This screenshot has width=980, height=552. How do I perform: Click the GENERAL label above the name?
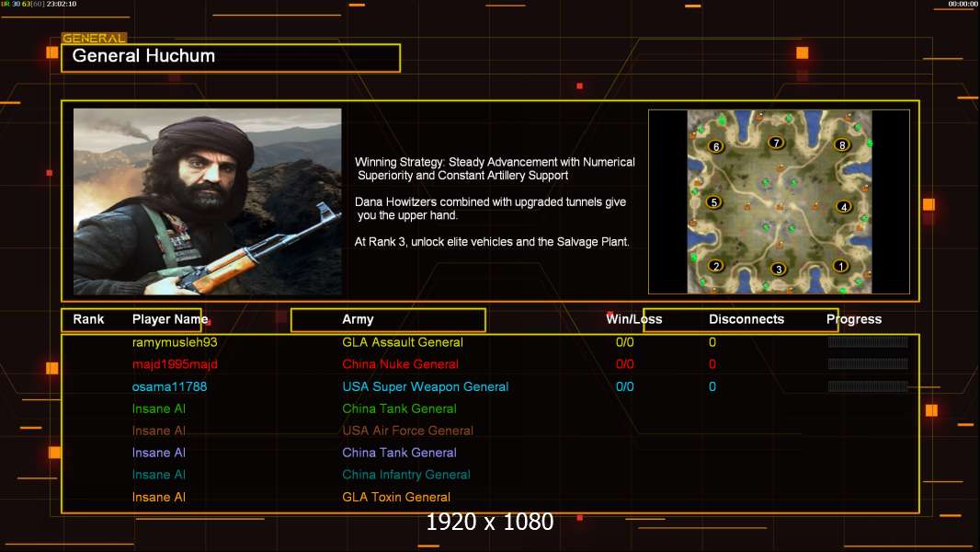click(x=94, y=38)
